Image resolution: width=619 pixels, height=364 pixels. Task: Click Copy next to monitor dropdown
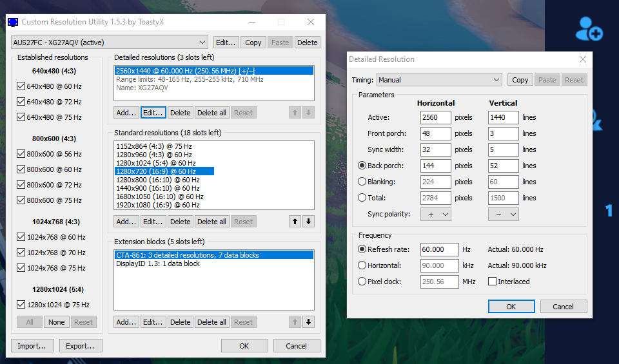pos(253,42)
